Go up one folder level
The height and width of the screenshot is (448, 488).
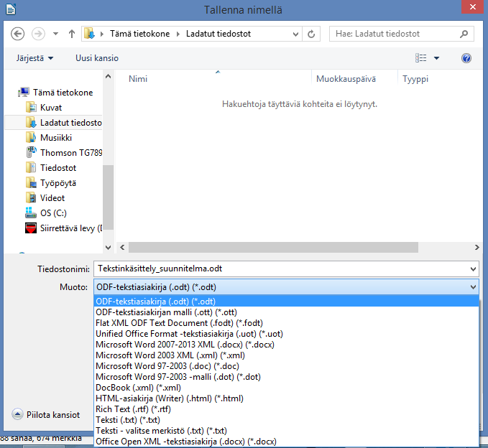coord(72,34)
